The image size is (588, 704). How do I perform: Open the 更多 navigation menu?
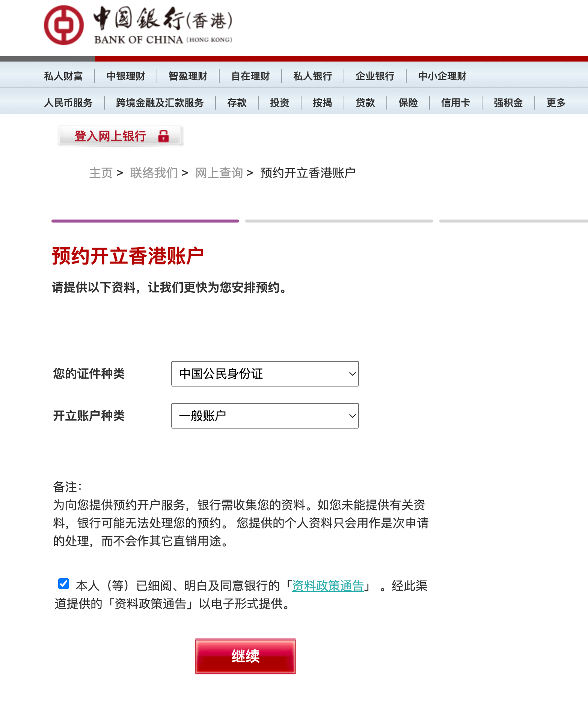pyautogui.click(x=556, y=102)
